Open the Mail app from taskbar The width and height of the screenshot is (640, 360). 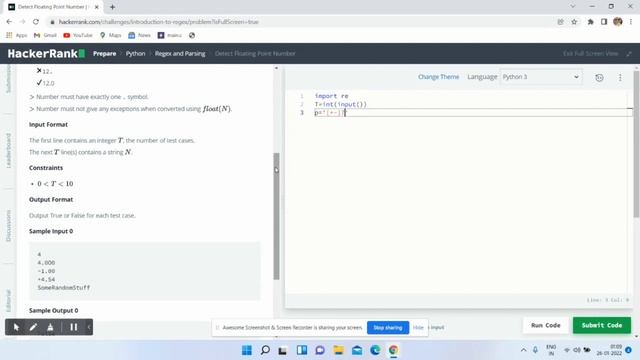tap(357, 350)
